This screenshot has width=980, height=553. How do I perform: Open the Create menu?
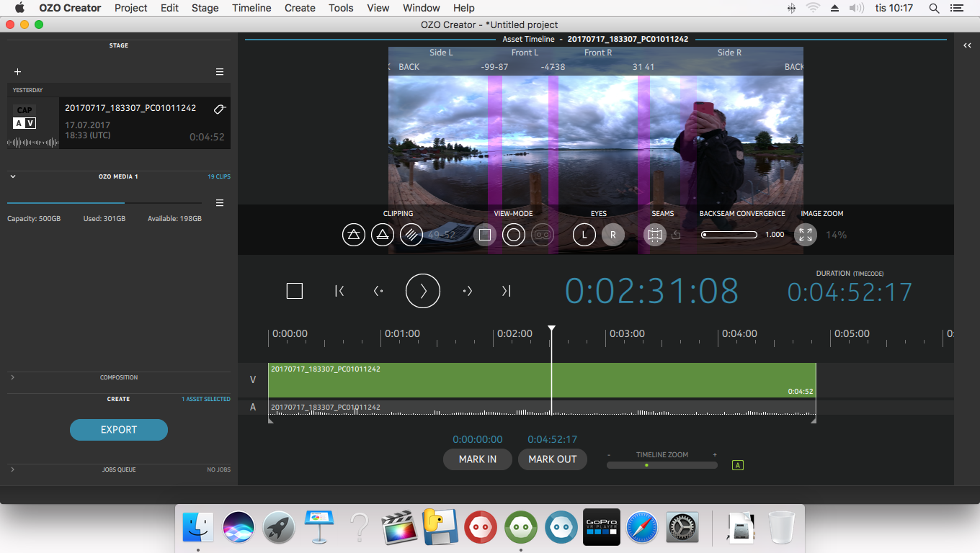click(x=300, y=8)
